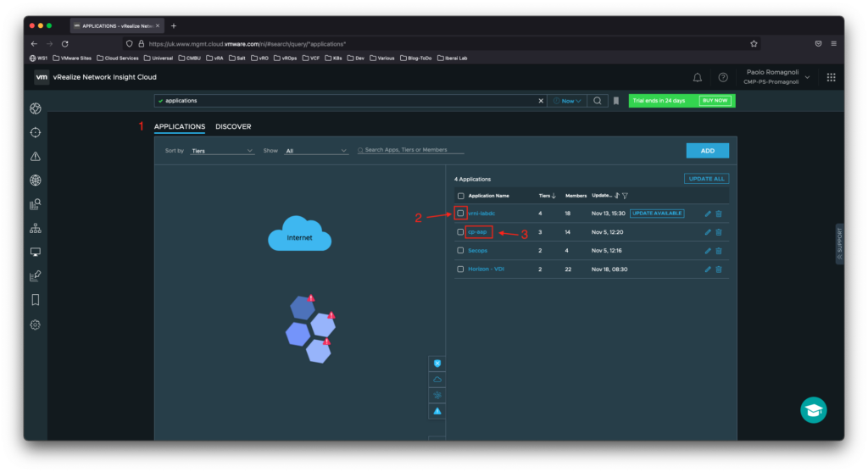Screen dimensions: 868x472
Task: Open the cp-aap application link
Action: [x=477, y=232]
